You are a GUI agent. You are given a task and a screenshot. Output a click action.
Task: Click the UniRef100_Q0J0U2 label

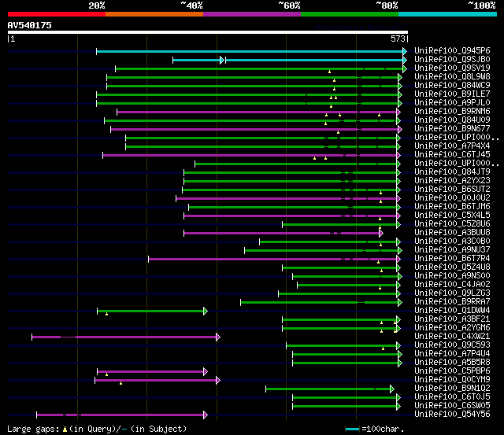(452, 198)
